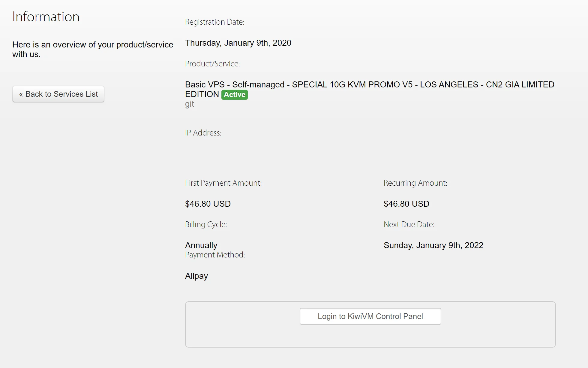The width and height of the screenshot is (588, 368).
Task: Click the $46.80 USD first payment value
Action: coord(208,204)
